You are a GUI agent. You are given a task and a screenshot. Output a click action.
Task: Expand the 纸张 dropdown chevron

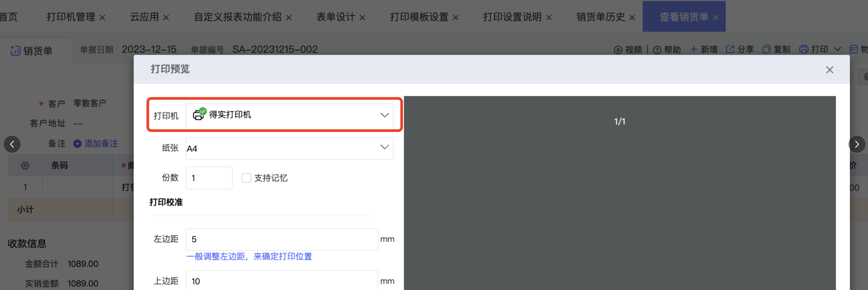coord(384,147)
